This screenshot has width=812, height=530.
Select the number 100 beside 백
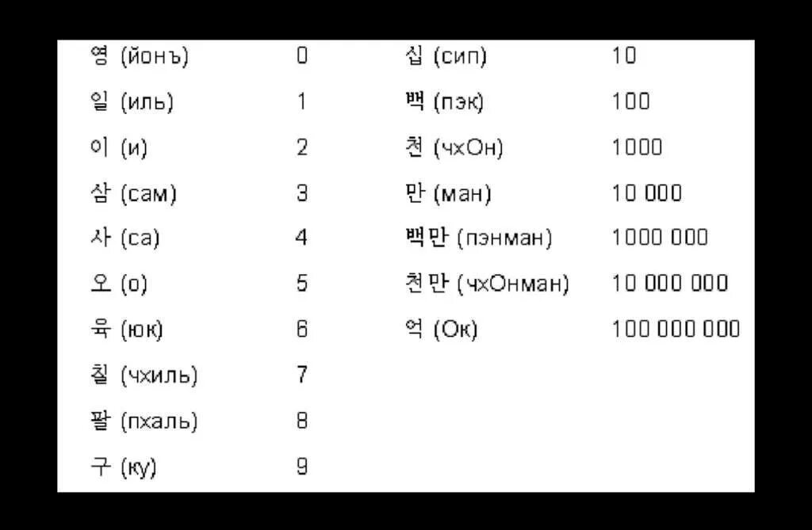[x=630, y=101]
